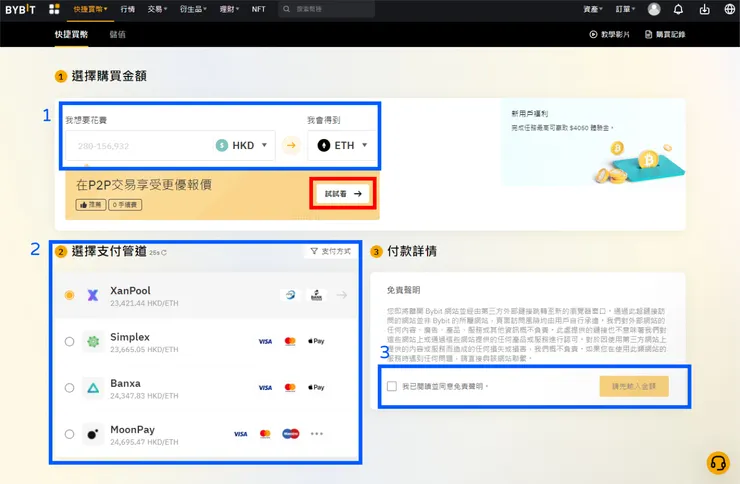Open the 購買記錄 link
The width and height of the screenshot is (740, 484).
665,34
